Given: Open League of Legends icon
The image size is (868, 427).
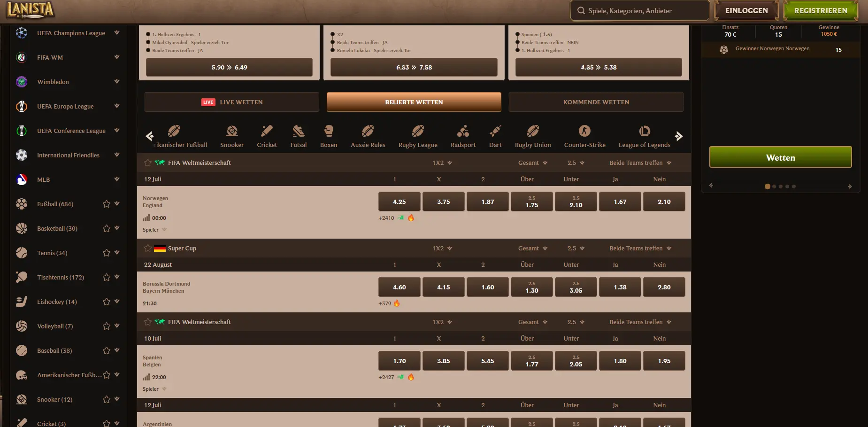Looking at the screenshot, I should click(645, 131).
